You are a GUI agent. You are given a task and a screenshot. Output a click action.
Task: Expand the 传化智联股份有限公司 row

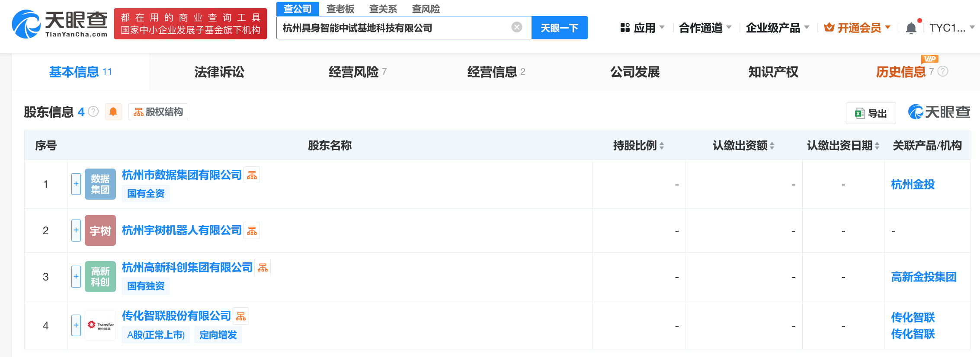pos(76,325)
